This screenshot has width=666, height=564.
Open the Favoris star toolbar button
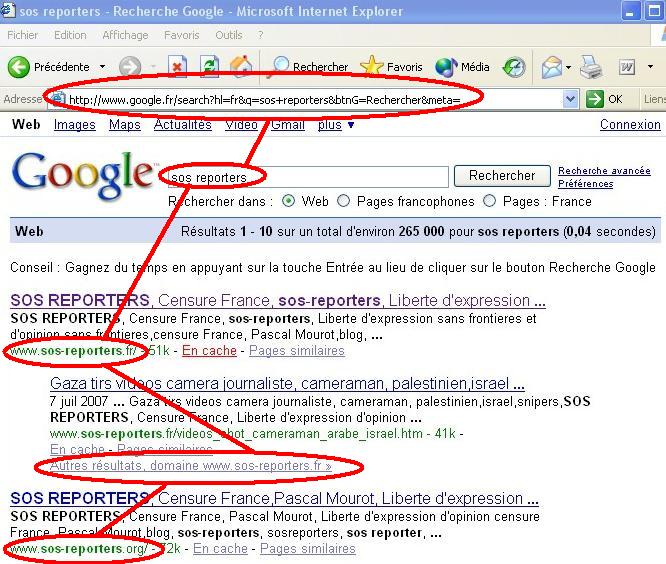click(391, 67)
